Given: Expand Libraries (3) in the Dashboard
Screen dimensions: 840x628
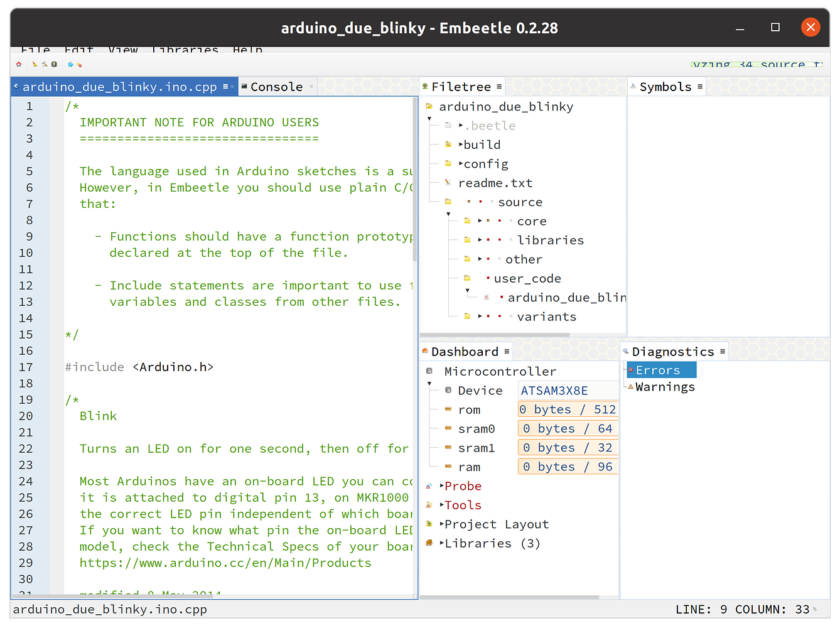Looking at the screenshot, I should [x=442, y=544].
